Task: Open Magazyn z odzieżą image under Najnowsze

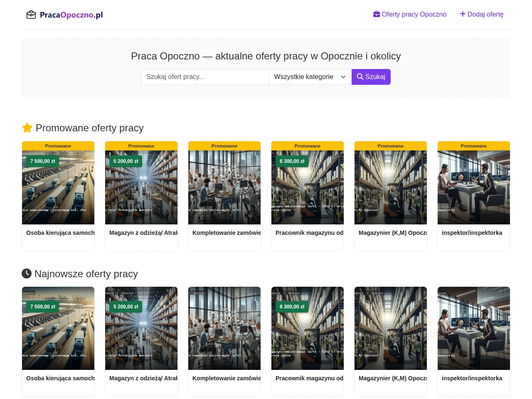Action: point(141,328)
